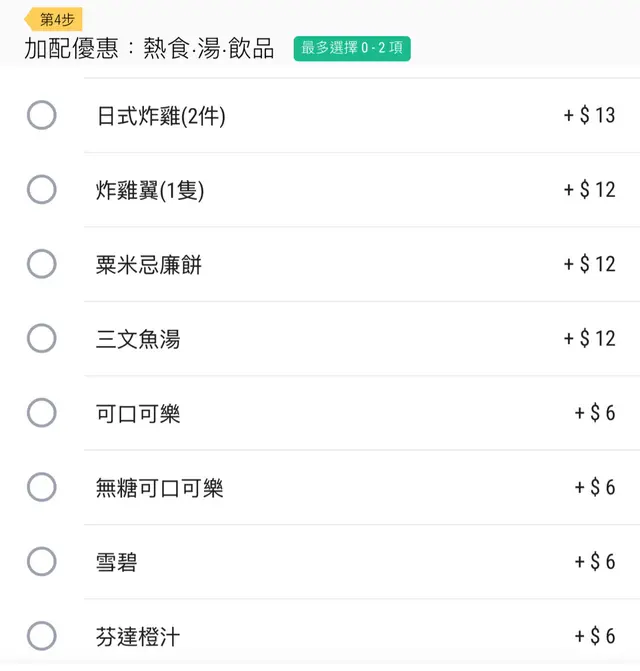
Task: Click the 加配優惠 section heading
Action: pyautogui.click(x=150, y=49)
